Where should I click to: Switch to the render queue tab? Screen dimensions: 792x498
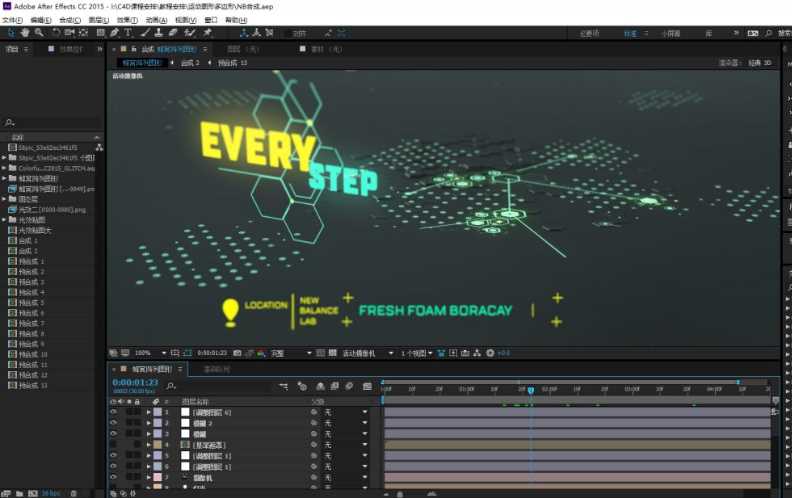pos(216,369)
